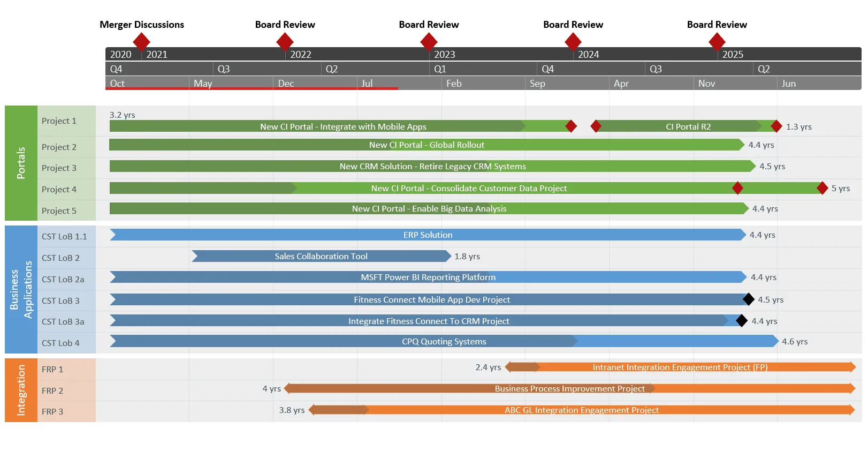Click the Project 3 row label
This screenshot has height=451, width=868.
click(59, 168)
